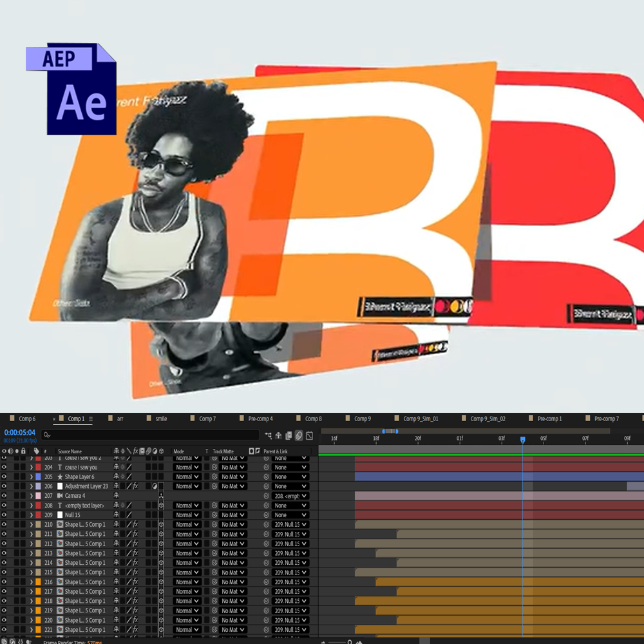Screen dimensions: 644x644
Task: Hide the Camera 4 layer
Action: pos(4,496)
